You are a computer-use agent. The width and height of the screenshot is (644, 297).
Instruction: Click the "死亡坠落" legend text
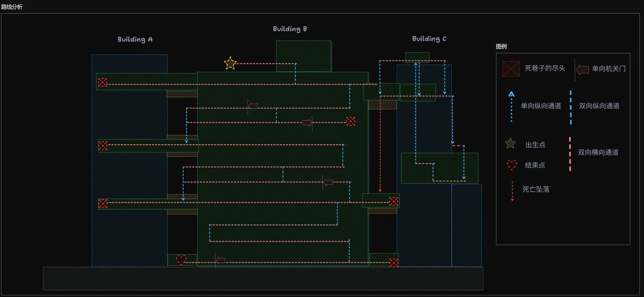pos(536,189)
